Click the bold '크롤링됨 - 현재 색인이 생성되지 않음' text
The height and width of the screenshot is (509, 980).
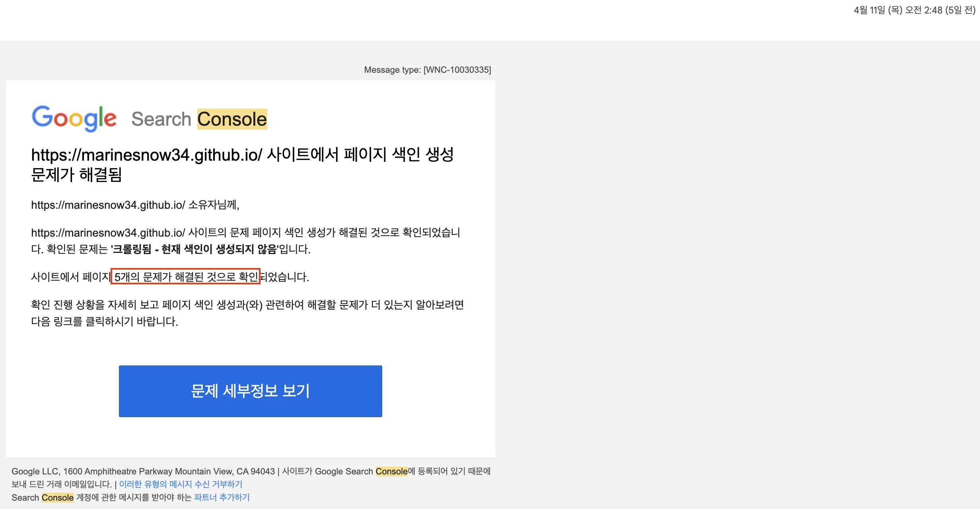(194, 250)
